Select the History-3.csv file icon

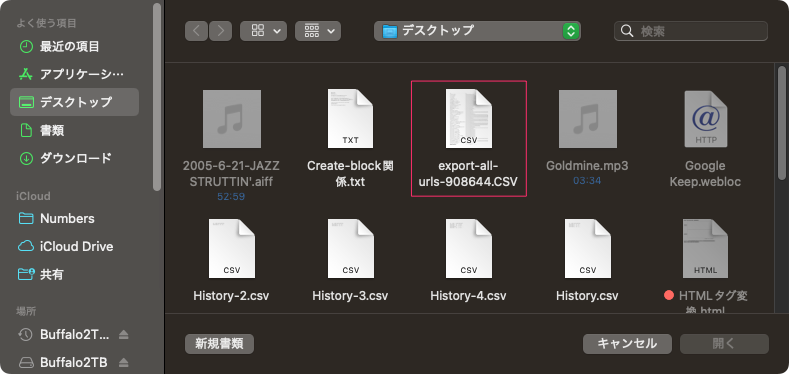click(350, 248)
